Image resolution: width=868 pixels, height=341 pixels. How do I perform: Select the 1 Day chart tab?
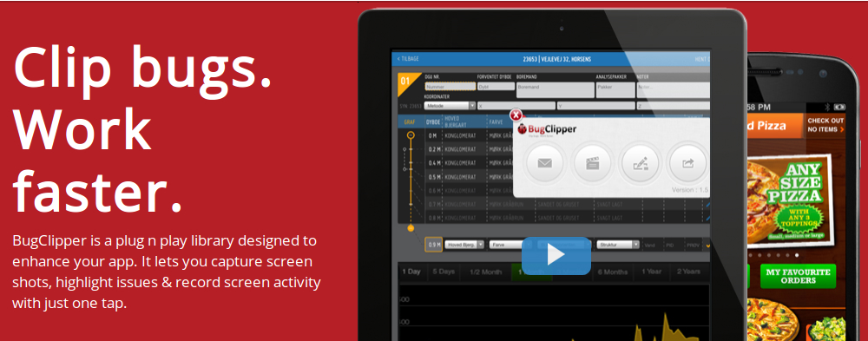(411, 272)
